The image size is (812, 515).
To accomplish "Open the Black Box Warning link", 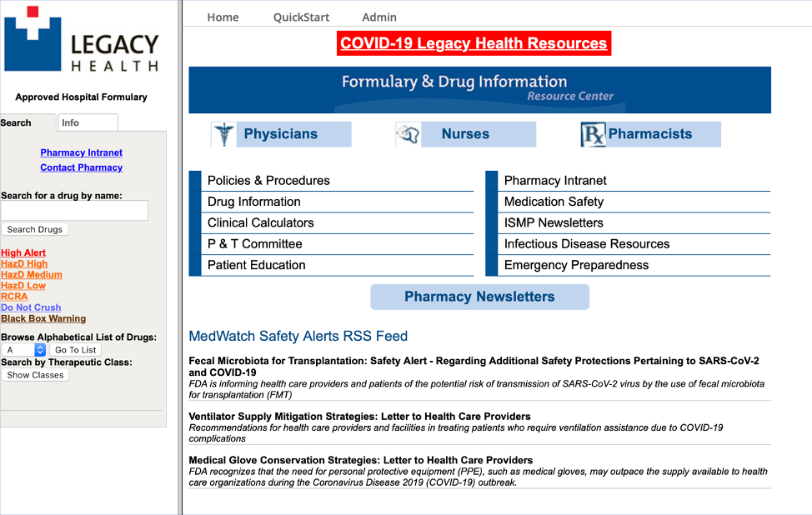I will tap(43, 318).
